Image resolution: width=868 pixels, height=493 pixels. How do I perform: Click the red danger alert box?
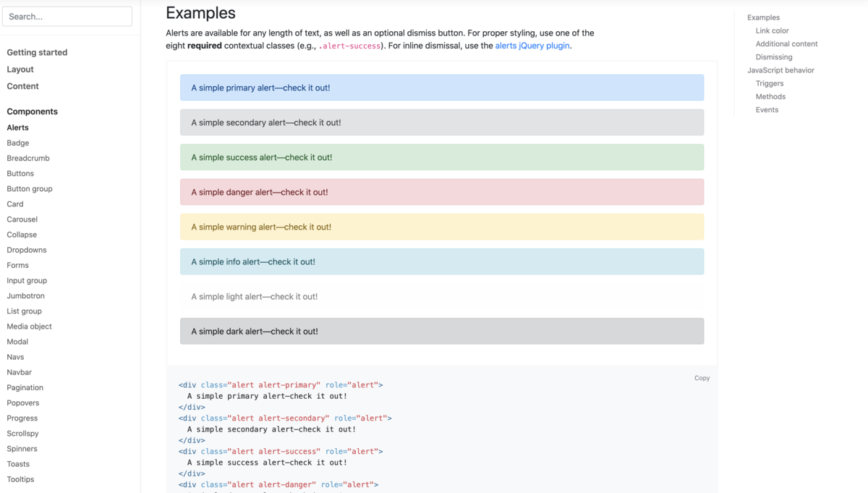click(442, 192)
